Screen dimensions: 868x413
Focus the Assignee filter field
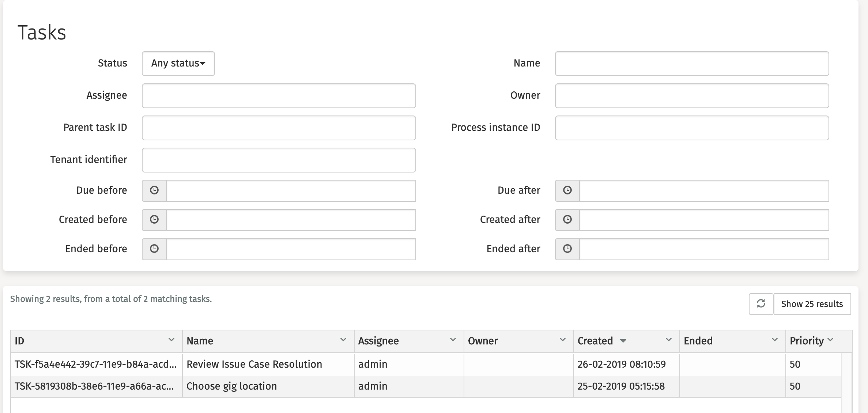[279, 96]
